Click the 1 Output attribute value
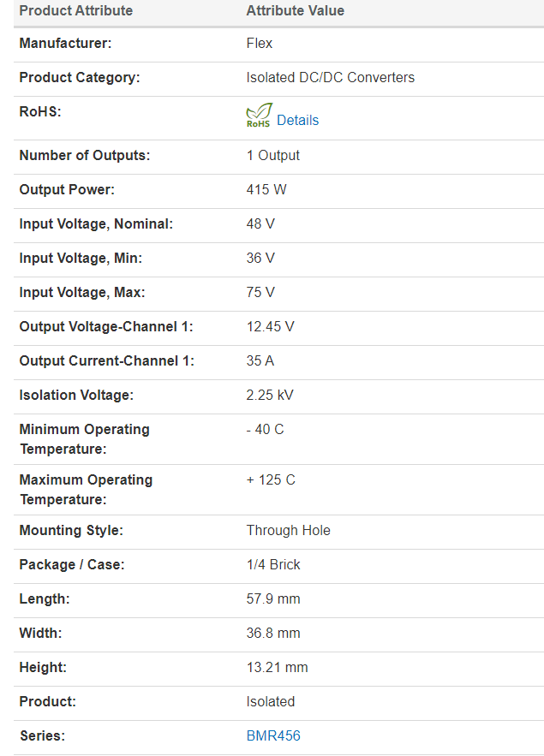This screenshot has width=544, height=756. [273, 155]
